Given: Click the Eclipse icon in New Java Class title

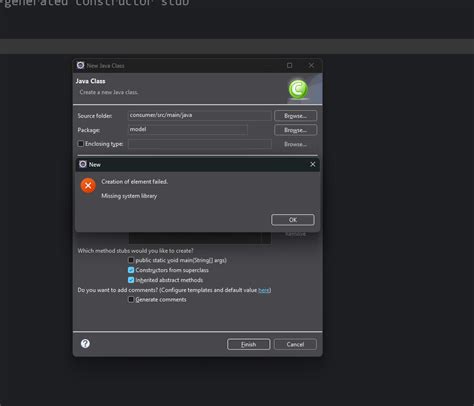Looking at the screenshot, I should tap(80, 65).
